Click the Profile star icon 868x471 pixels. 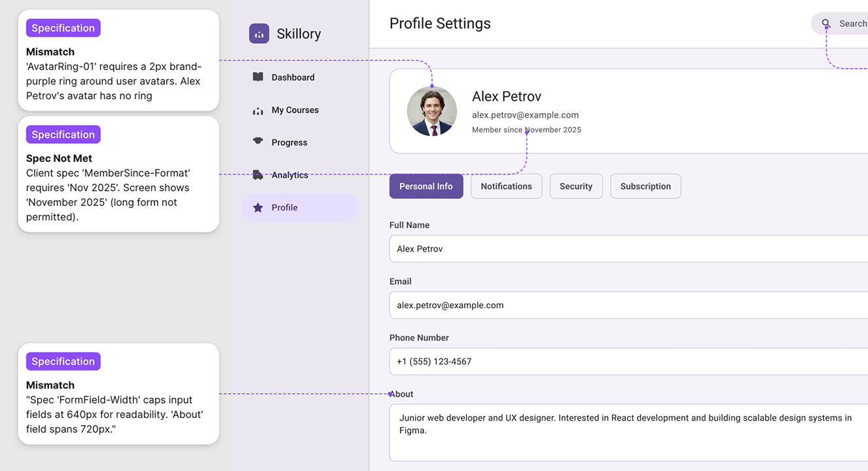[x=258, y=207]
